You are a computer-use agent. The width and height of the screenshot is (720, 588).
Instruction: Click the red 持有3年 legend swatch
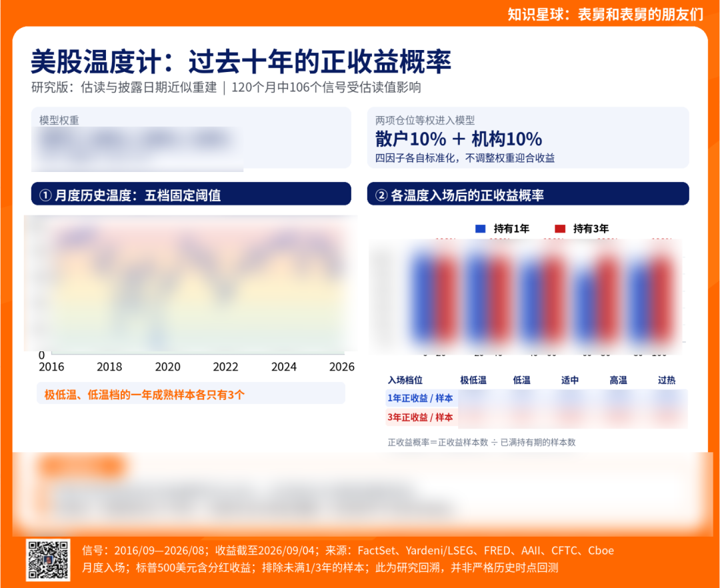560,229
